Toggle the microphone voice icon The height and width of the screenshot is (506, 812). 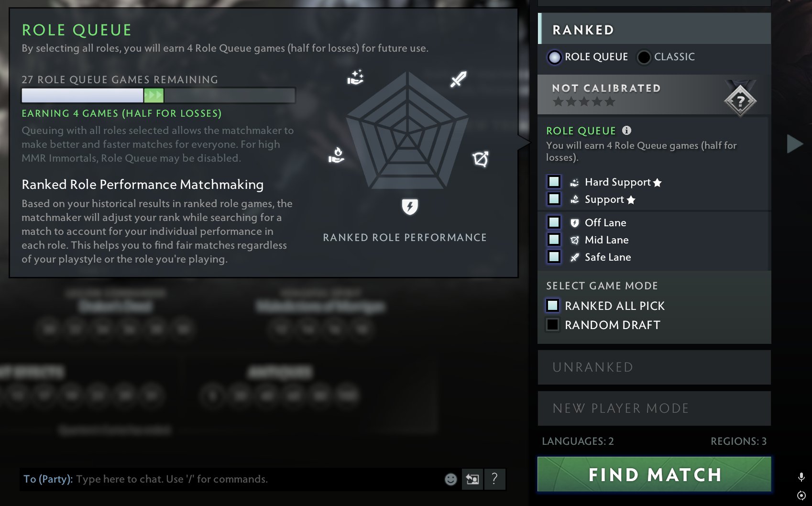pos(801,477)
